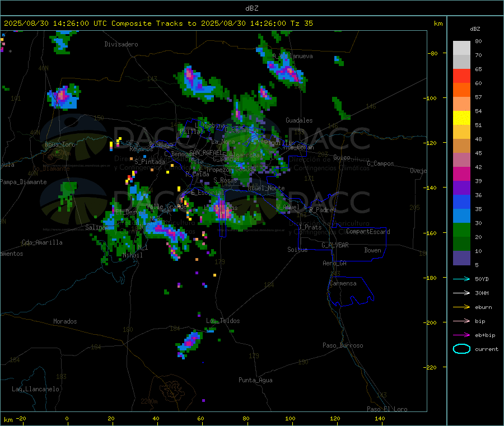Screen dimensions: 504x426
Task: Click the magenta eb+bip arrow in legend
Action: coord(461,335)
